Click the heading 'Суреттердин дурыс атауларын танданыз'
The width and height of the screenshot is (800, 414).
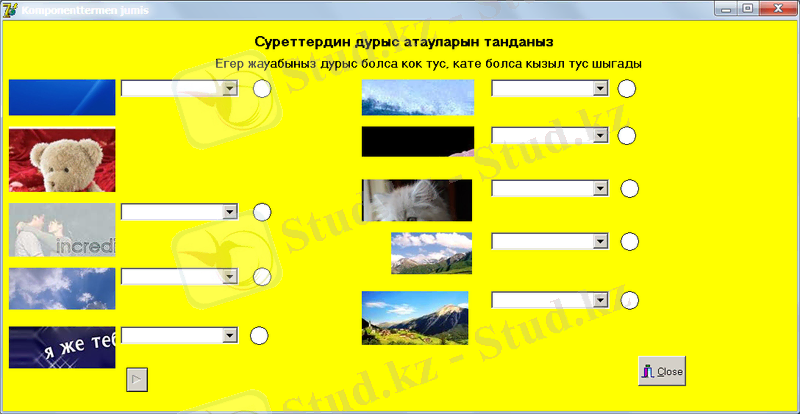404,42
